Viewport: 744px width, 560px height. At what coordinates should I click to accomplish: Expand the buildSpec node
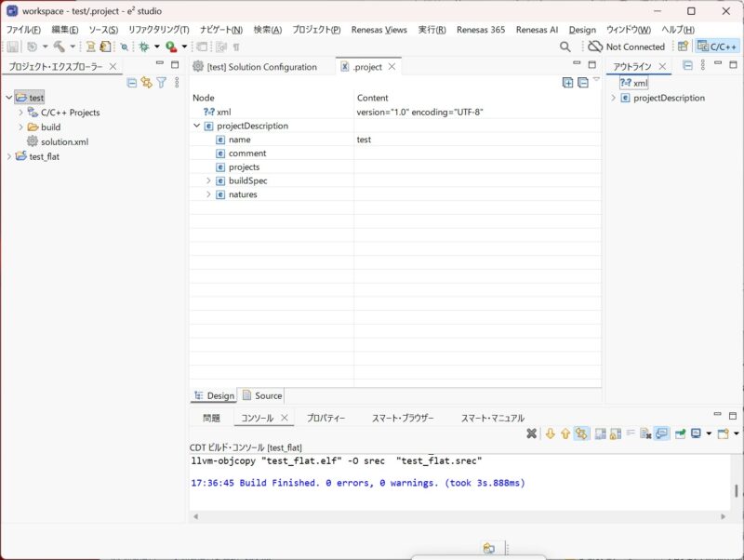209,180
